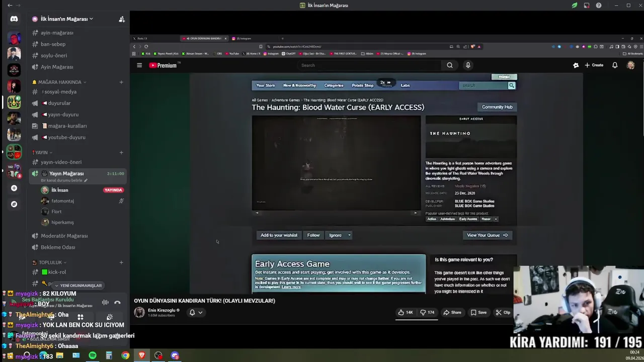The width and height of the screenshot is (644, 362).
Task: Focus the YouTube search field
Action: tap(370, 65)
